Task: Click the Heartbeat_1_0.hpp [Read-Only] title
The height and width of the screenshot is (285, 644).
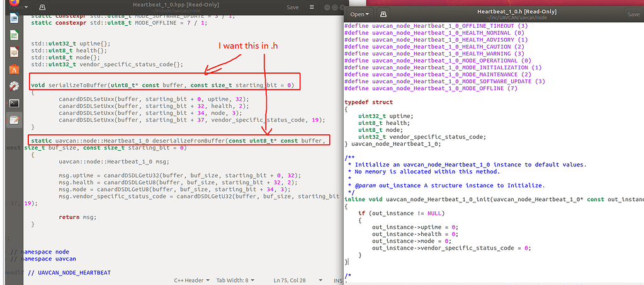Action: 176,4
